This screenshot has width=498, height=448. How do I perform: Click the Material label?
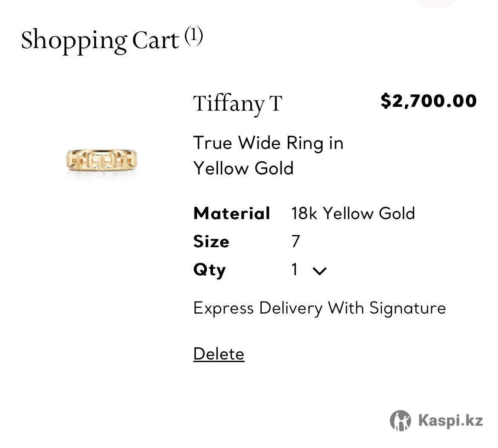[232, 213]
